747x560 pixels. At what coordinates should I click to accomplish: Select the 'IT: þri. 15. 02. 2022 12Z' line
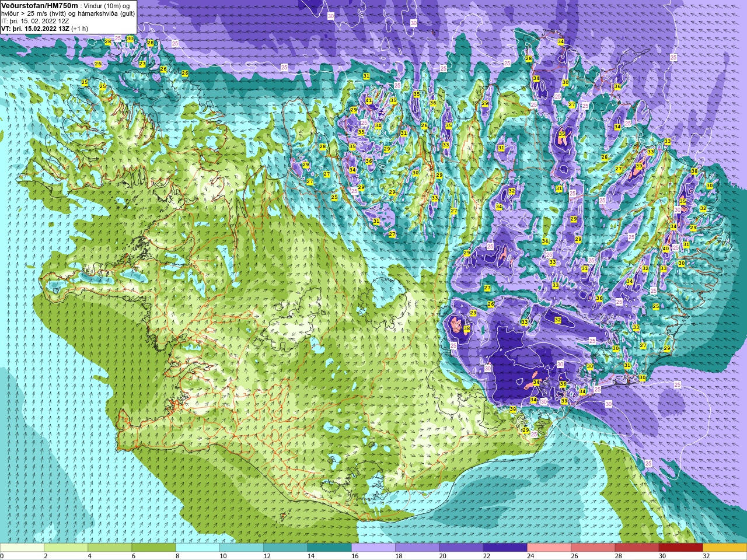[36, 20]
